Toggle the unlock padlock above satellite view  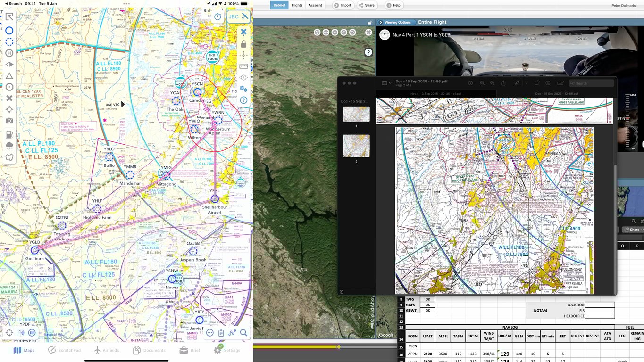click(370, 22)
